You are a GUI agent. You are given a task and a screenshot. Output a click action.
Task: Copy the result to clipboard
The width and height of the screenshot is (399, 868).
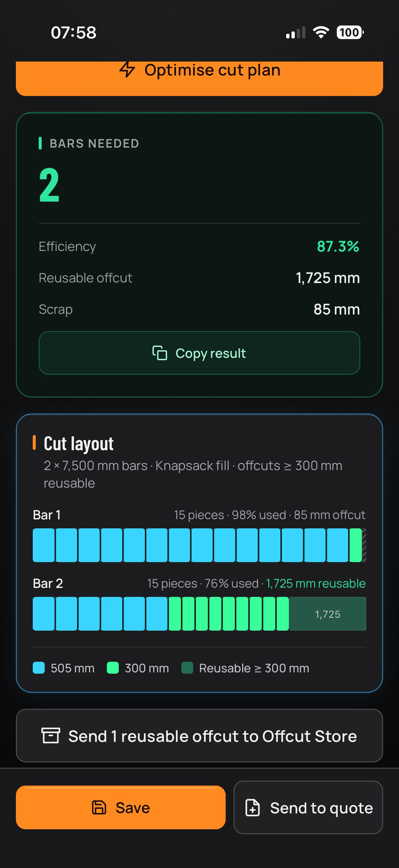click(x=199, y=353)
